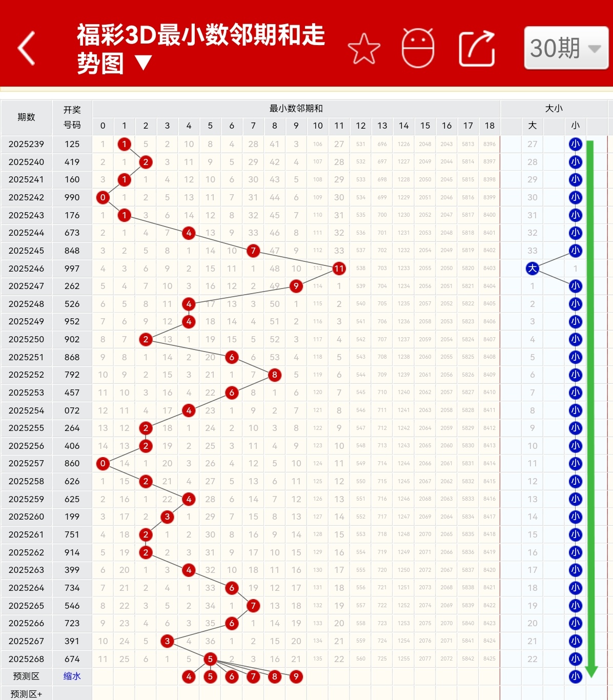Click draw number 399 in row 2025263
Viewport: 613px width, 700px height.
click(72, 570)
